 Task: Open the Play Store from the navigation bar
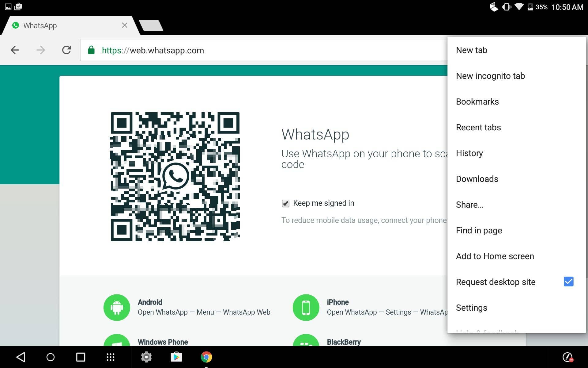176,357
